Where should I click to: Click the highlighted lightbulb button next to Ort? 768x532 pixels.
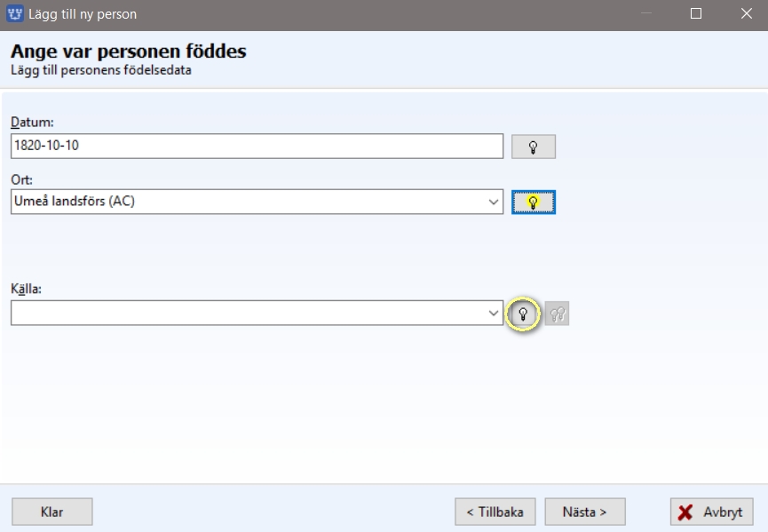534,202
